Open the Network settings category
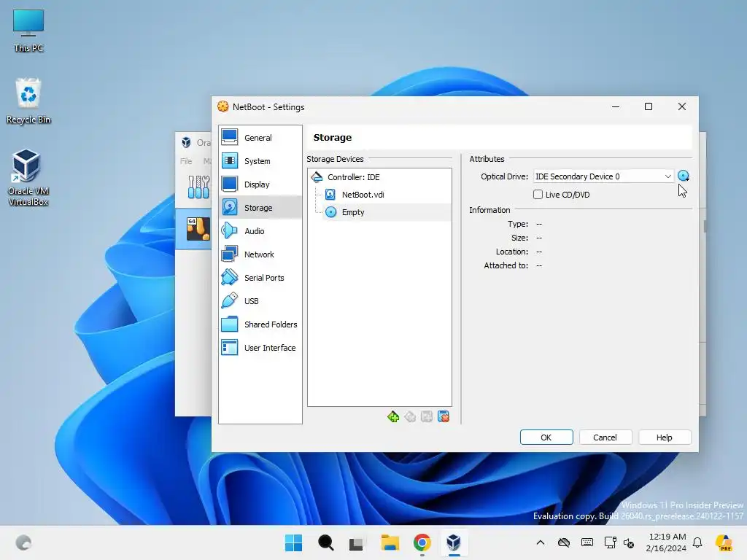 [260, 254]
